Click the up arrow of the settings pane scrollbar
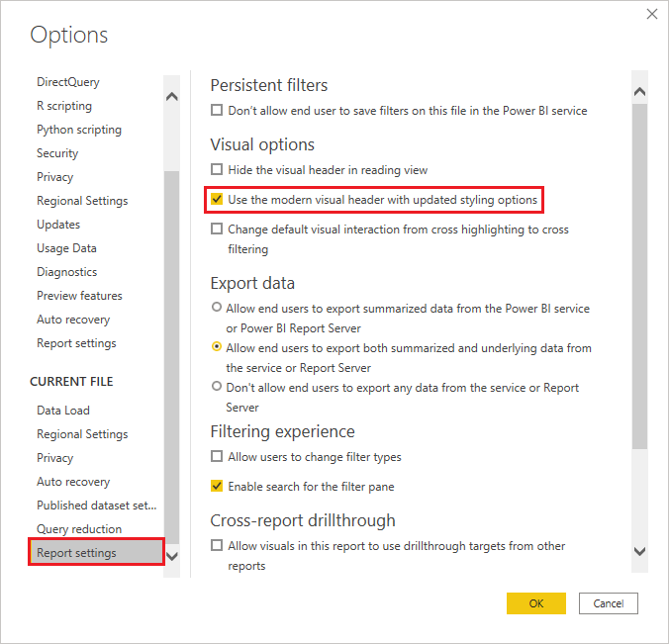The image size is (669, 644). click(639, 92)
